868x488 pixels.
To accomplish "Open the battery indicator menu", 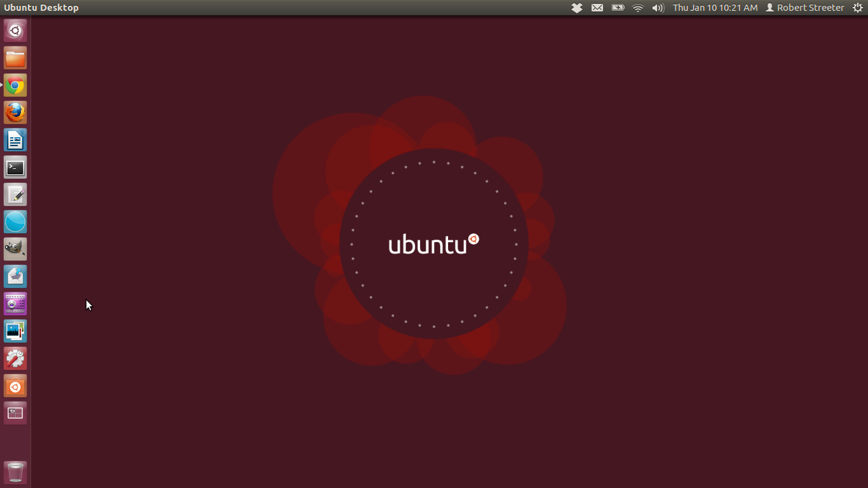I will [618, 8].
